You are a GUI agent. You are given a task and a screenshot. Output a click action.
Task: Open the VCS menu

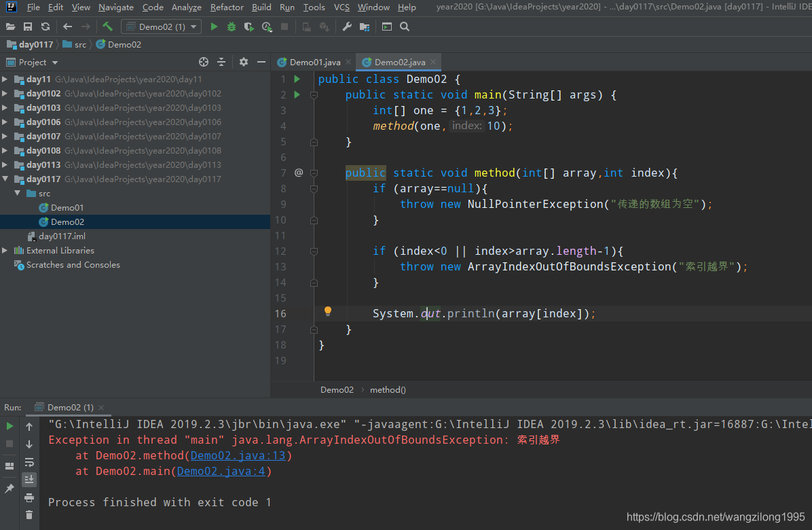(x=342, y=7)
